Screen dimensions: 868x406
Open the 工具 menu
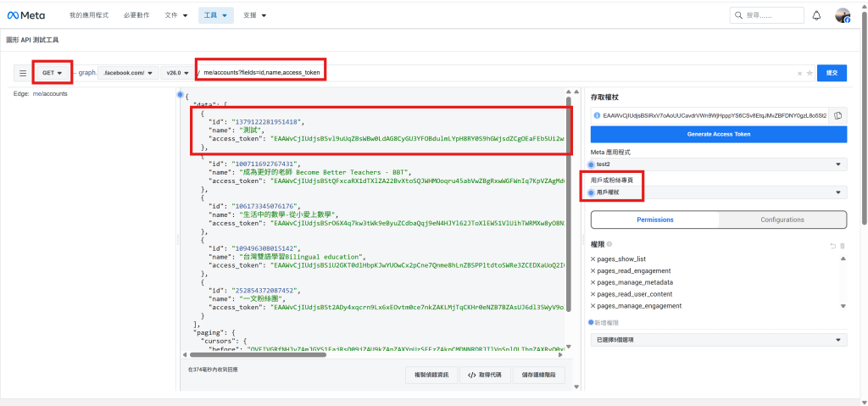pyautogui.click(x=216, y=15)
